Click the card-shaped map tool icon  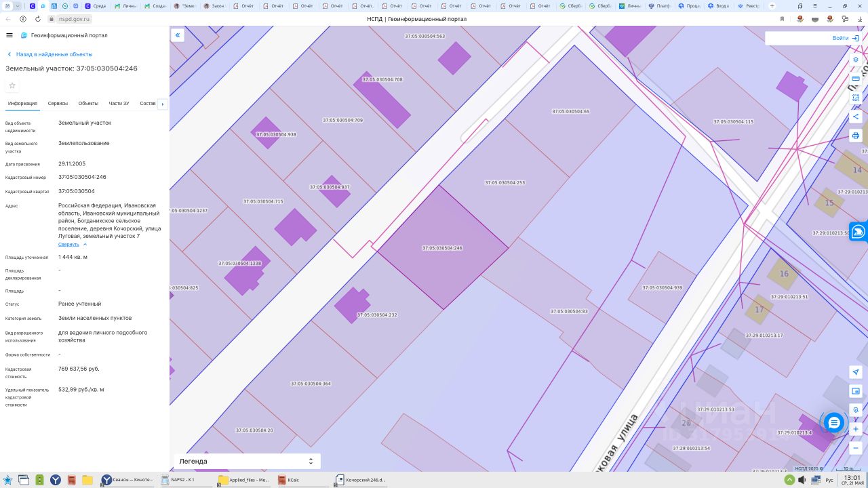pyautogui.click(x=856, y=79)
